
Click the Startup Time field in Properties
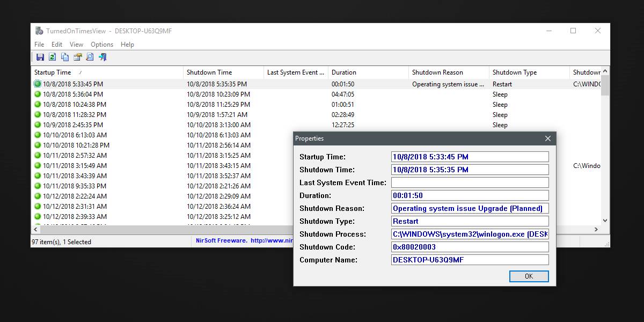tap(470, 157)
